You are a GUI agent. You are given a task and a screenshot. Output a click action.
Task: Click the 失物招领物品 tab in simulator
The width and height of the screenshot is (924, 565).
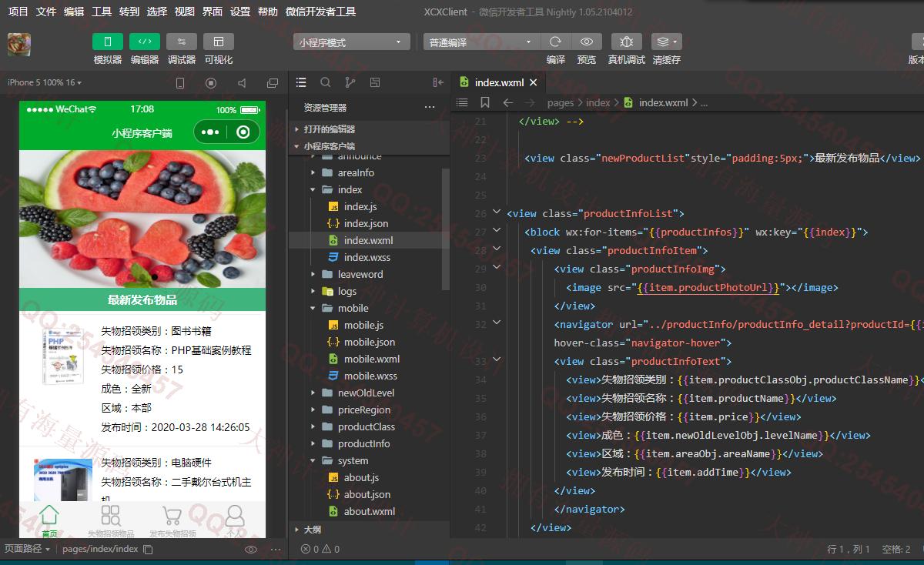click(111, 520)
